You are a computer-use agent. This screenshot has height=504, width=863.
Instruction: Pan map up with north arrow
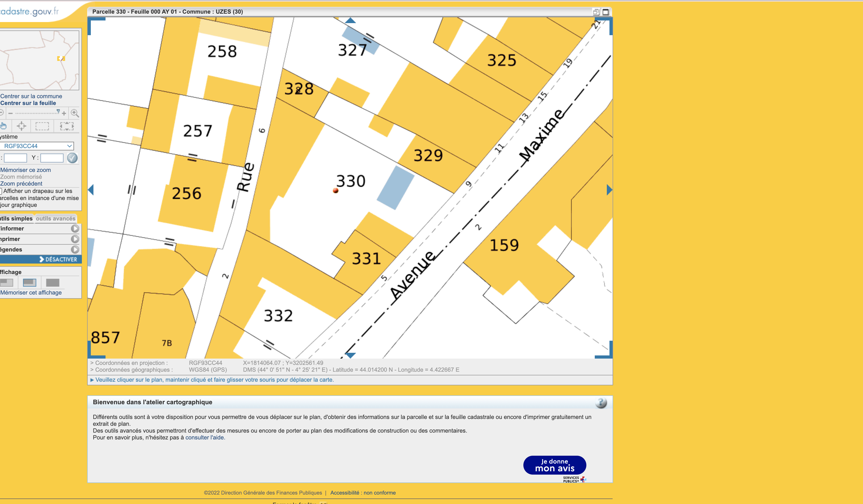[350, 20]
